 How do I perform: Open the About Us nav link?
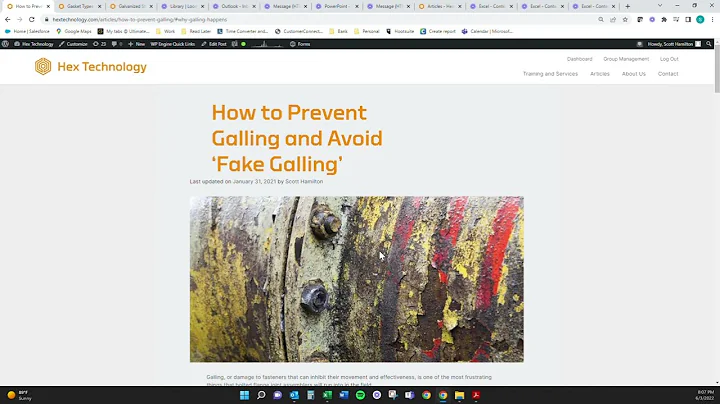(x=634, y=74)
